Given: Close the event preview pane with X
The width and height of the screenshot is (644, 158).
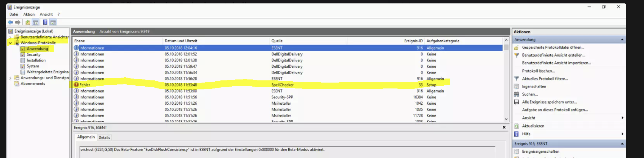Looking at the screenshot, I should pos(504,127).
